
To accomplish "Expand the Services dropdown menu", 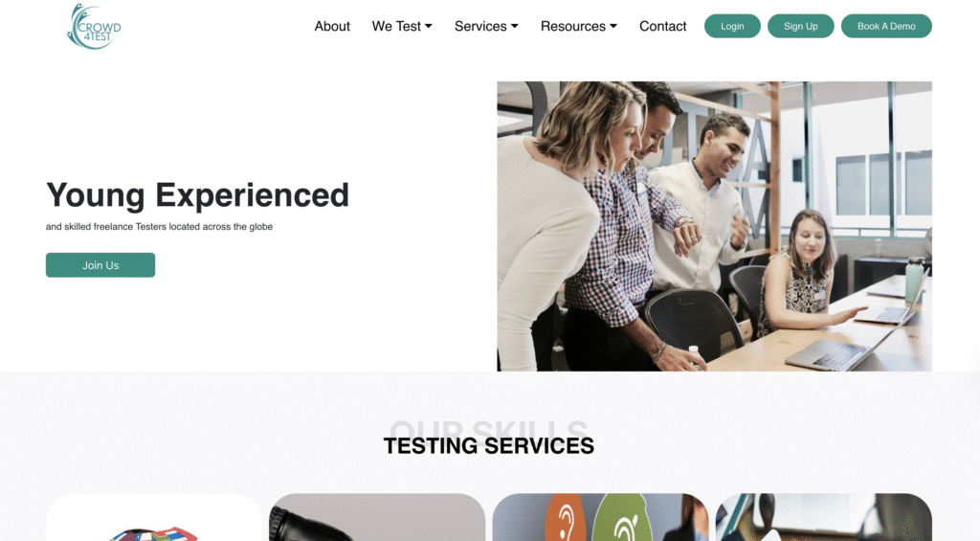I will [x=486, y=26].
